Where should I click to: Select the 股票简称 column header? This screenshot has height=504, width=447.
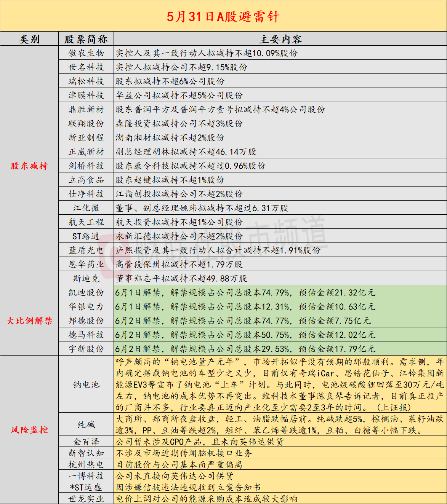(86, 39)
